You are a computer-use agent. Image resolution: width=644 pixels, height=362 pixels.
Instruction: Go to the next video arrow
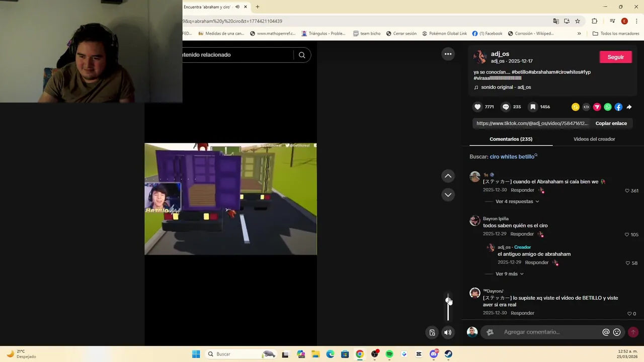[448, 195]
